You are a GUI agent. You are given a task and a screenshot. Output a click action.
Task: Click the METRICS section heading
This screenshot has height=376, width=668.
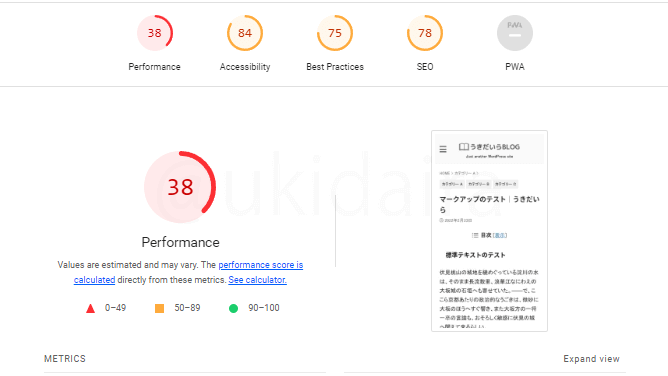coord(65,359)
